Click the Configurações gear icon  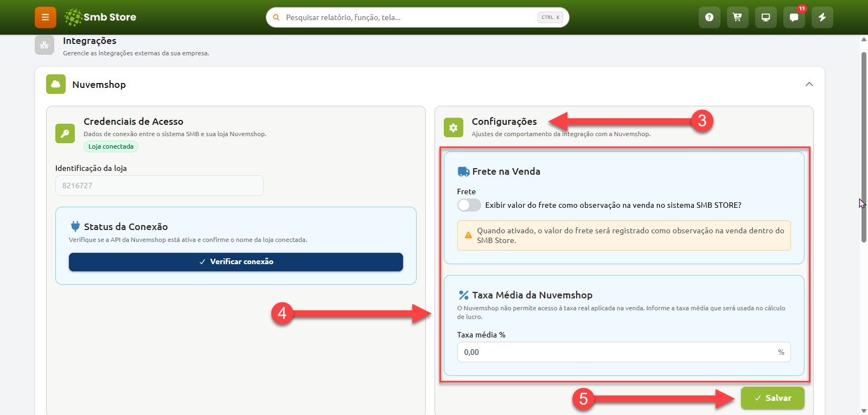pos(454,128)
